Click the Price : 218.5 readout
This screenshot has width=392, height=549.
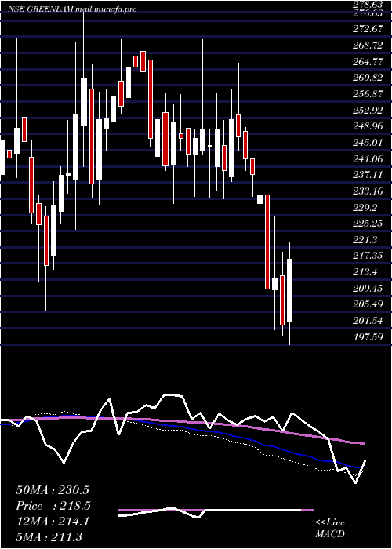(53, 506)
